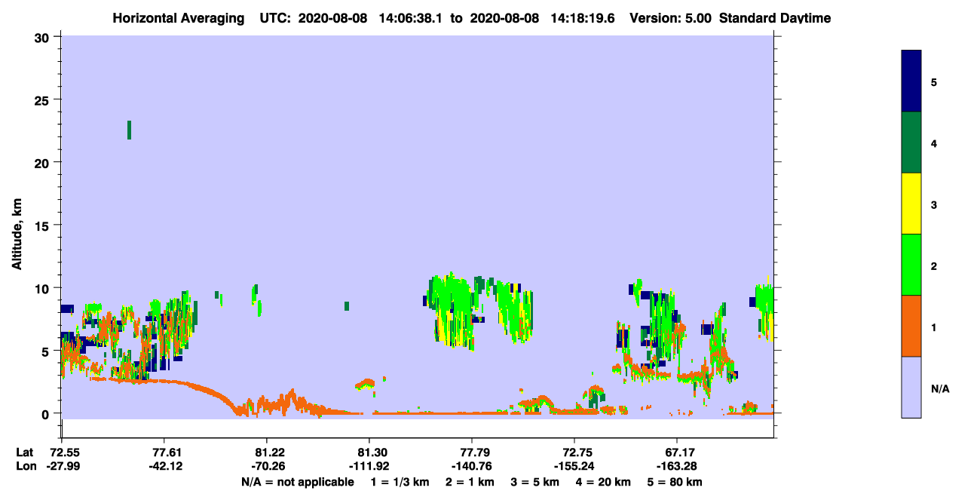This screenshot has width=980, height=503.
Task: Click the isolated dark green feature near 22 km
Action: [x=129, y=130]
